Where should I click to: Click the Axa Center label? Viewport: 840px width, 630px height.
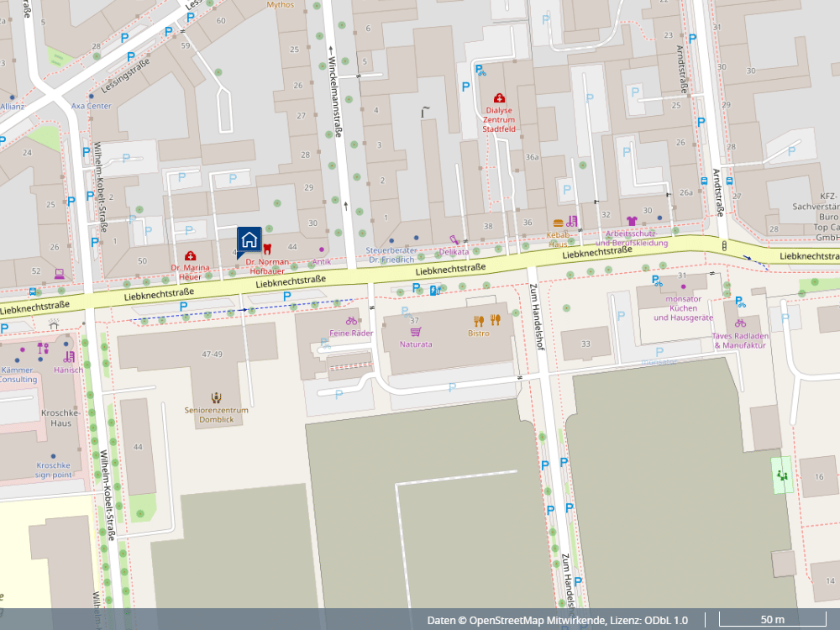pos(92,106)
